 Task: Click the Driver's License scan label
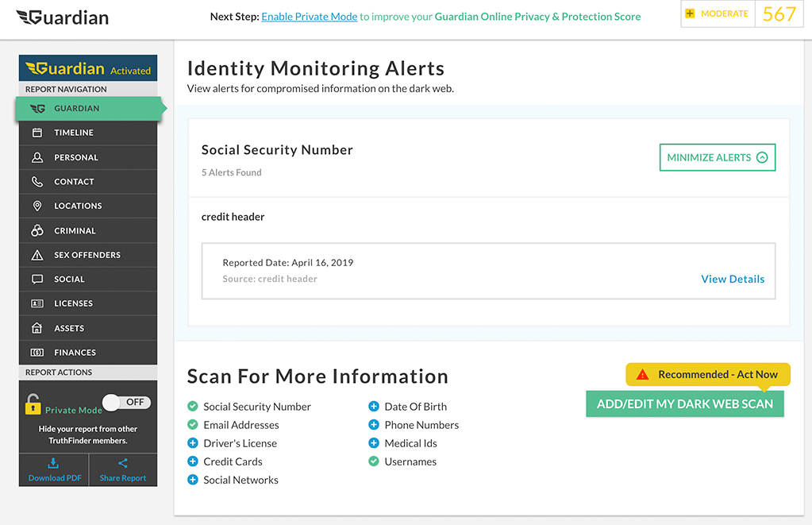(x=241, y=443)
